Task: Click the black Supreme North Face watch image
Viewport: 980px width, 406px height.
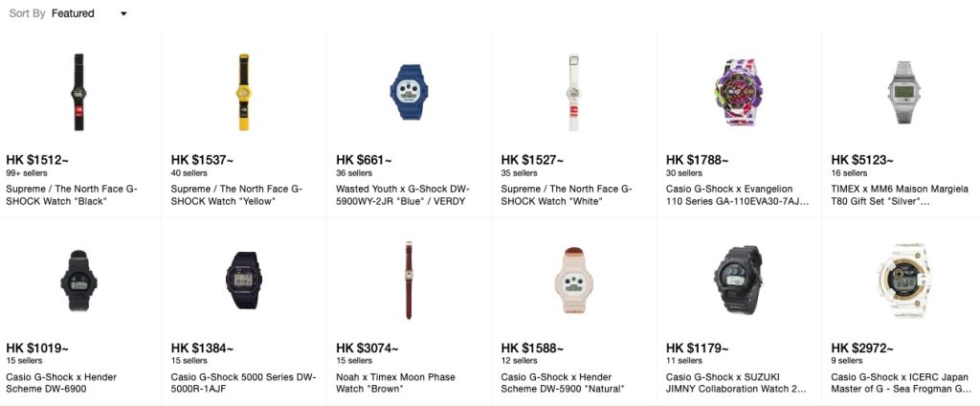Action: point(79,91)
